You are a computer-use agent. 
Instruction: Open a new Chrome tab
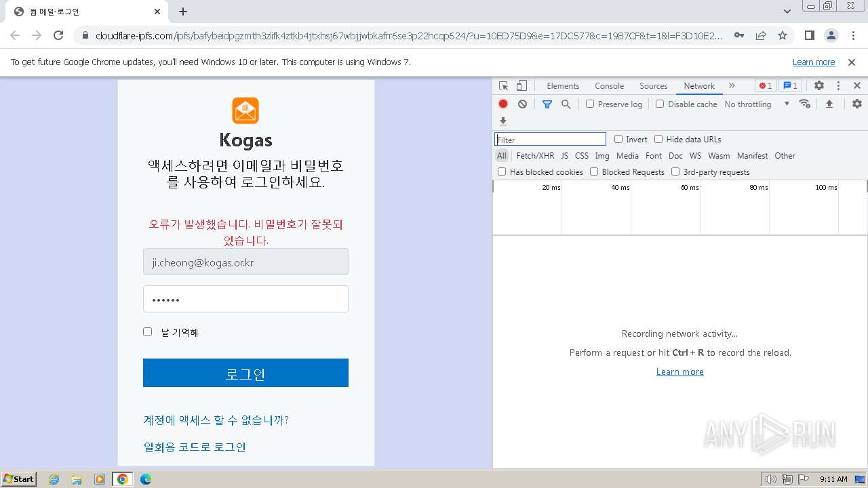[x=183, y=12]
